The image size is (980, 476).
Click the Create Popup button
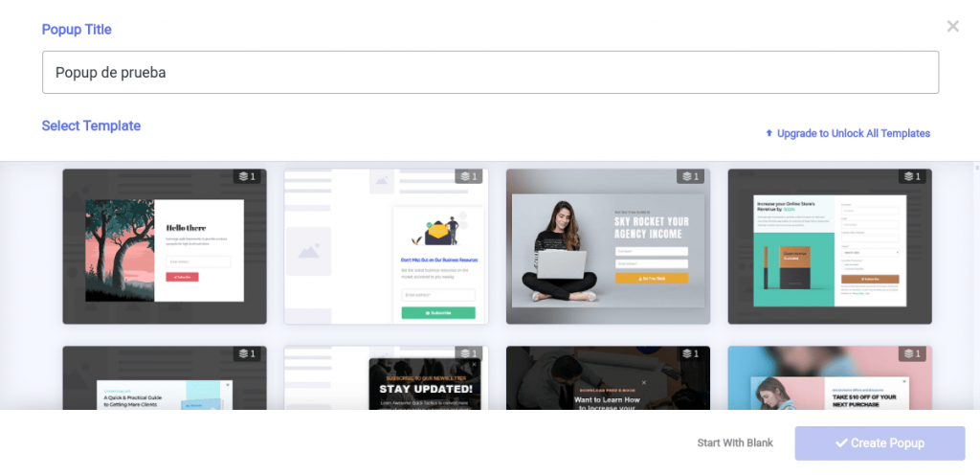pos(880,443)
